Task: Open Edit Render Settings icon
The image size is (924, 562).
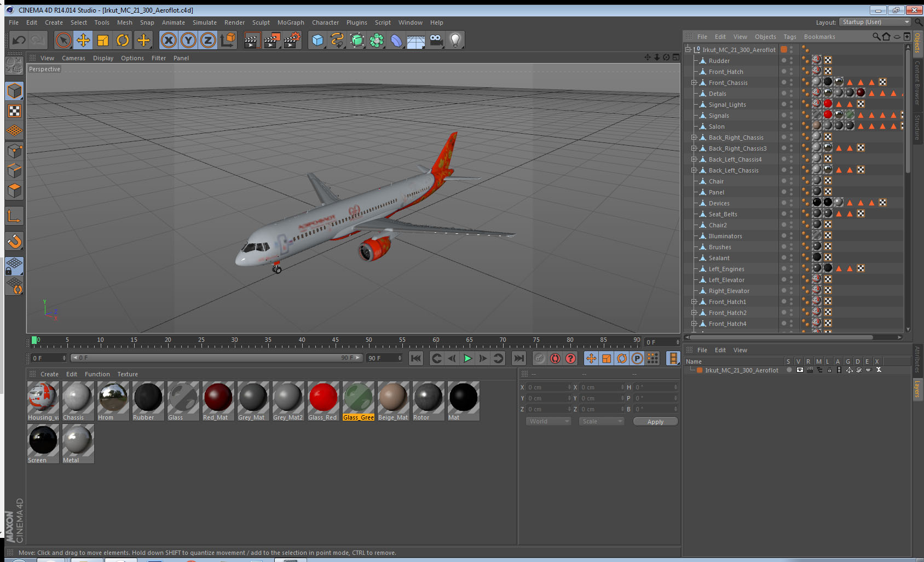Action: click(292, 40)
